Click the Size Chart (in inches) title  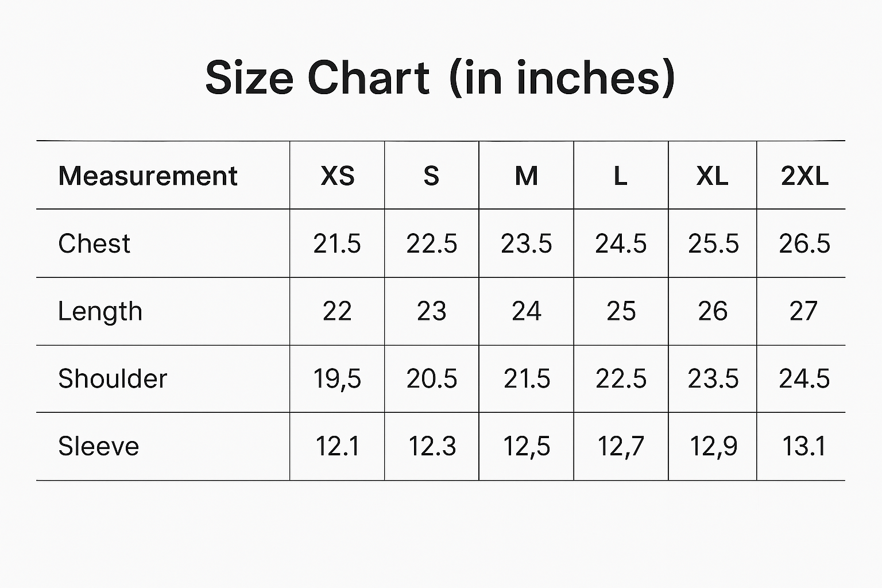[x=440, y=78]
